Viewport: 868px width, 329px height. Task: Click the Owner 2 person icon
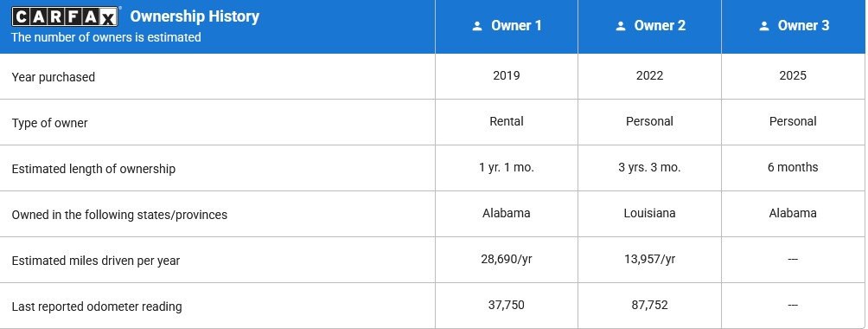[621, 26]
